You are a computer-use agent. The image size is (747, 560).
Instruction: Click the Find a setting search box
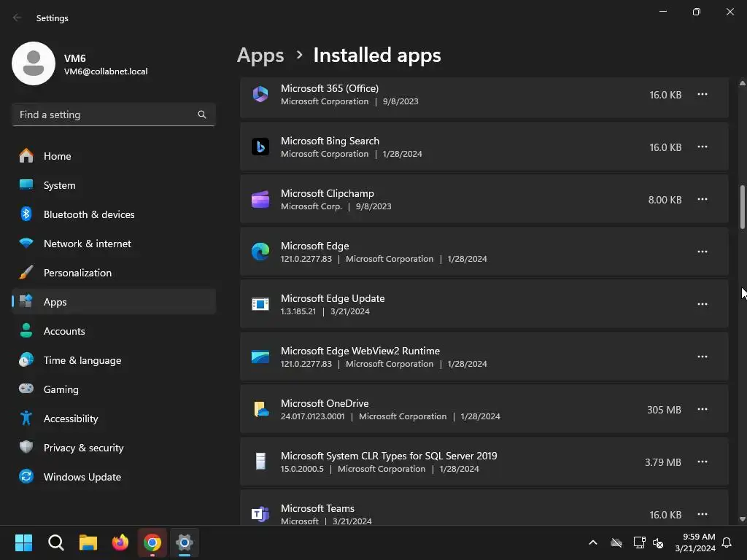[x=106, y=114]
